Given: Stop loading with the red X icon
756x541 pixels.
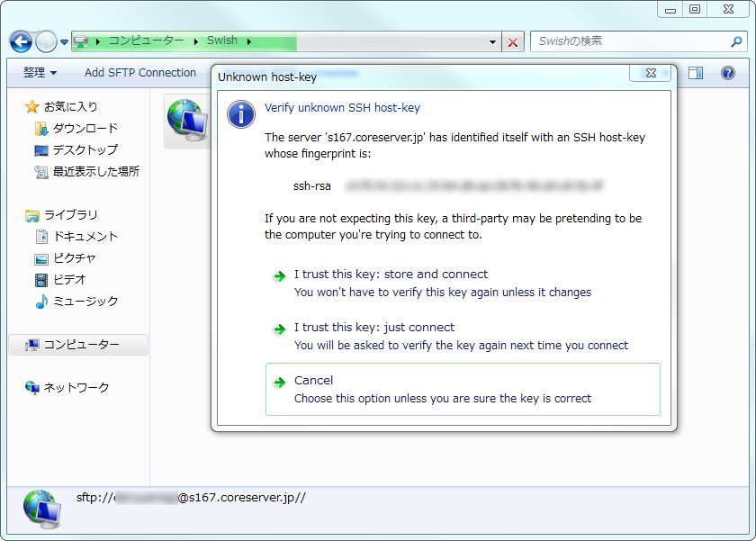Looking at the screenshot, I should (513, 41).
